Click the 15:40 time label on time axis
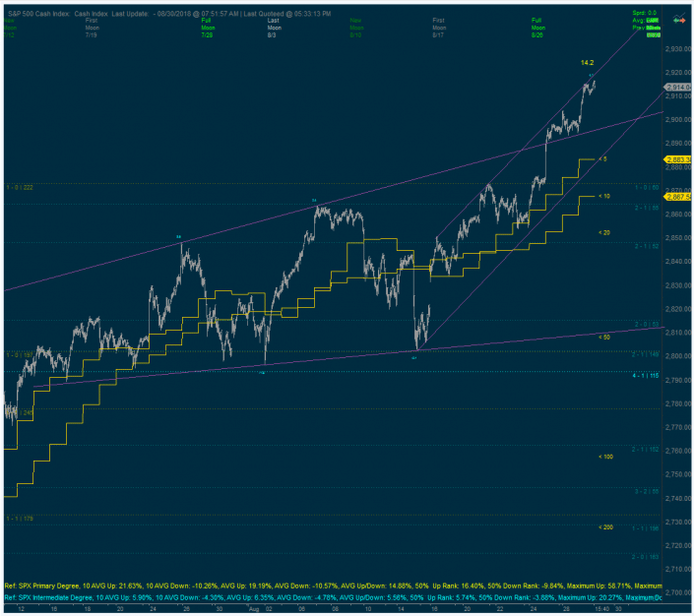The width and height of the screenshot is (694, 616). coord(601,609)
